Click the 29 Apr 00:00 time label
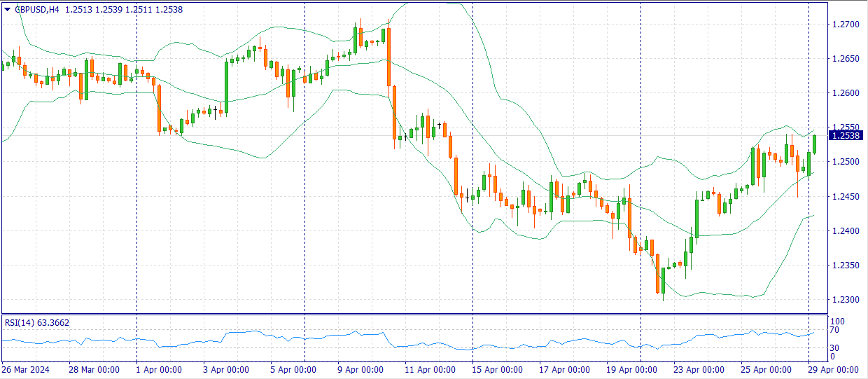 (833, 370)
